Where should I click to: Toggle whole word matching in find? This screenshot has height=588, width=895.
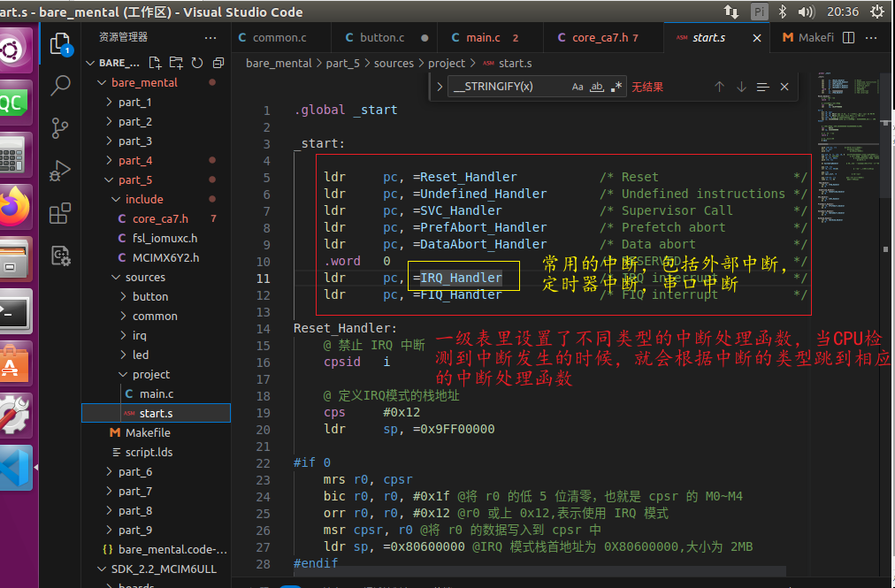595,88
